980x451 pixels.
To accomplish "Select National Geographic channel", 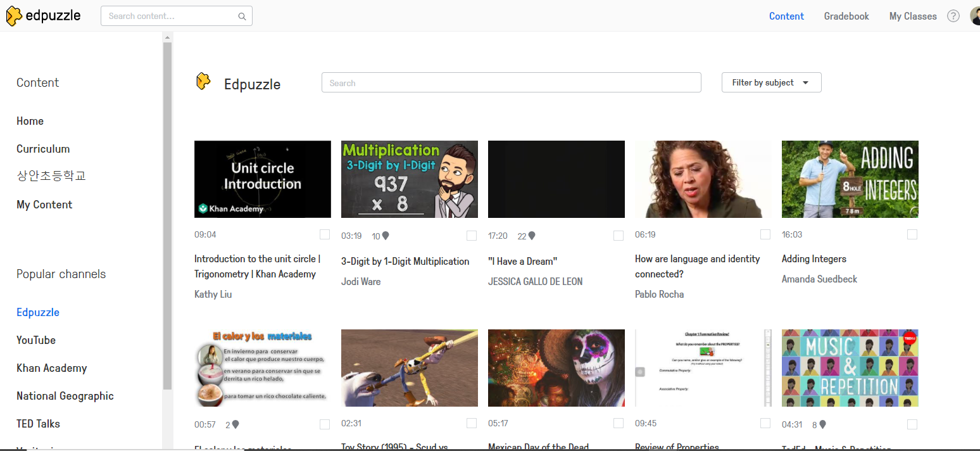I will (x=65, y=396).
